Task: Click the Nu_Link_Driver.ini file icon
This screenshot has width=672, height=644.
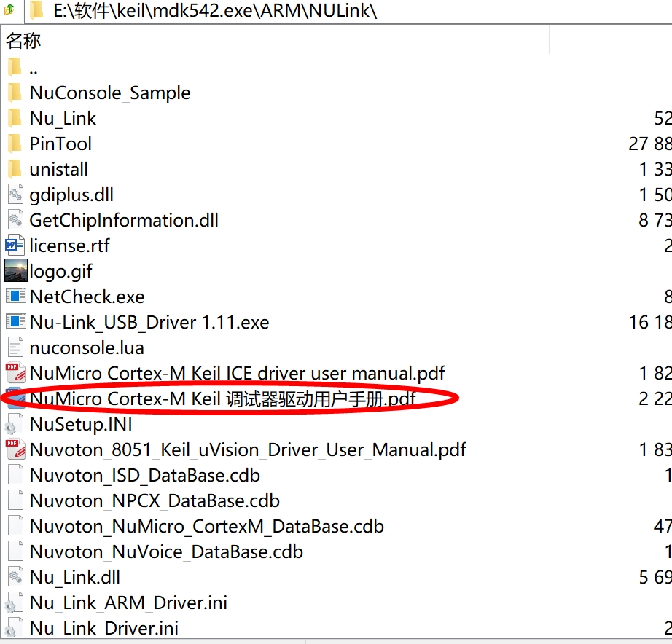Action: tap(14, 628)
